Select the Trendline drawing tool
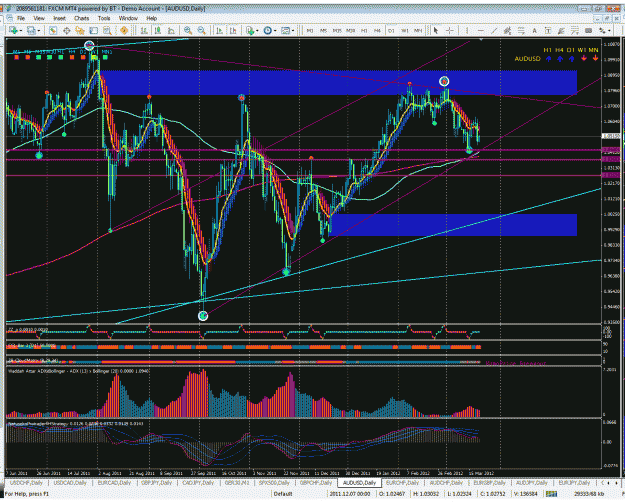This screenshot has height=502, width=625. (x=494, y=30)
